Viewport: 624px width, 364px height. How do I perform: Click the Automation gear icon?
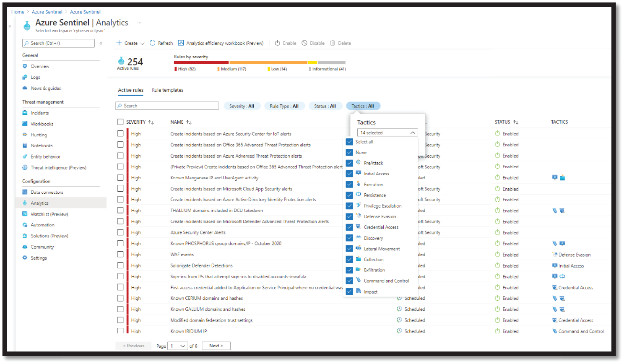click(x=25, y=225)
